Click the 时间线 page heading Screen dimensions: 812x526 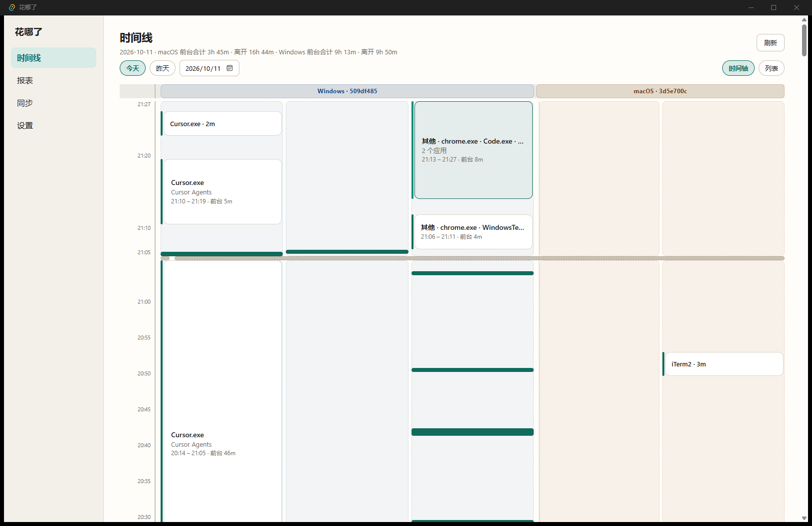[136, 38]
